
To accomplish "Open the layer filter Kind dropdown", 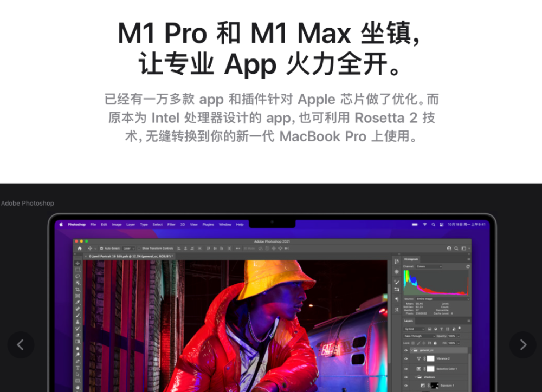I will pyautogui.click(x=415, y=329).
